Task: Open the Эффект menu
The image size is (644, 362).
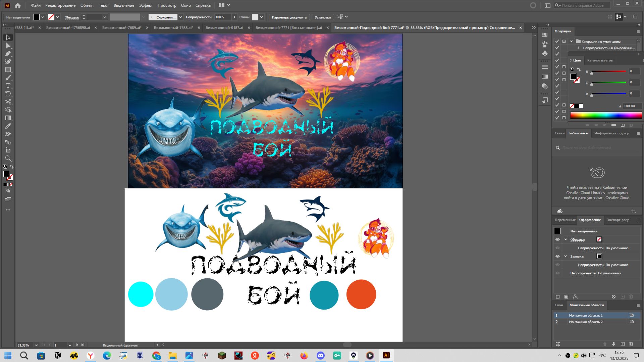Action: (x=146, y=5)
